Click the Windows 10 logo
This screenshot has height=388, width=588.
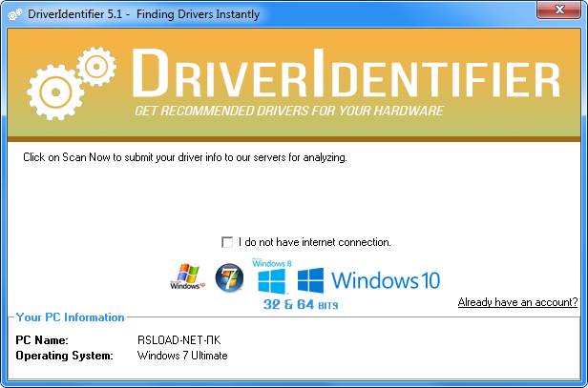[368, 280]
